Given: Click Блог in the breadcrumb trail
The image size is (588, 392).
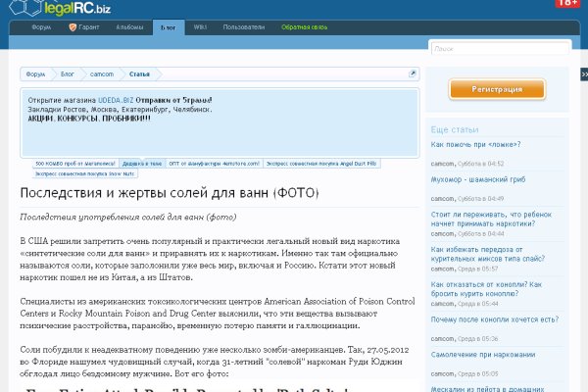Looking at the screenshot, I should point(68,73).
